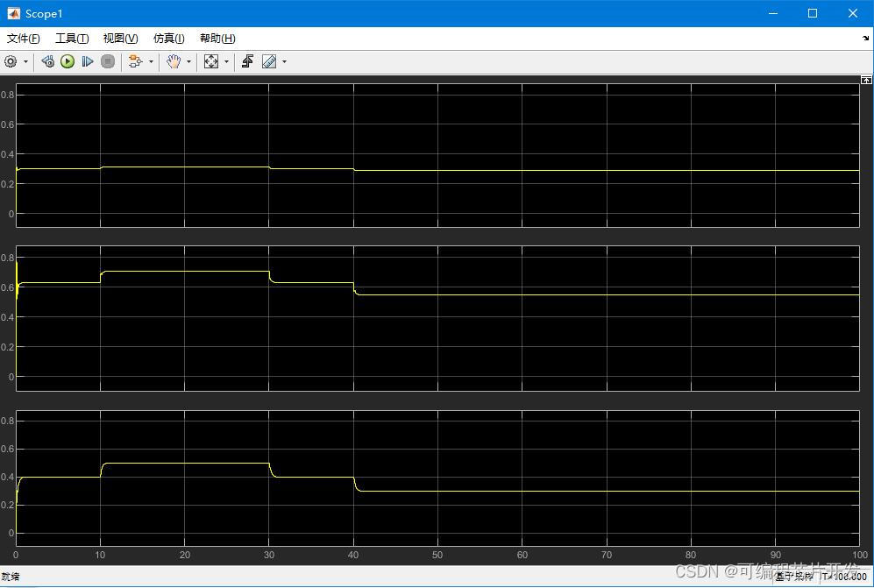Click the 就绪 status text
The height and width of the screenshot is (588, 874).
[10, 577]
